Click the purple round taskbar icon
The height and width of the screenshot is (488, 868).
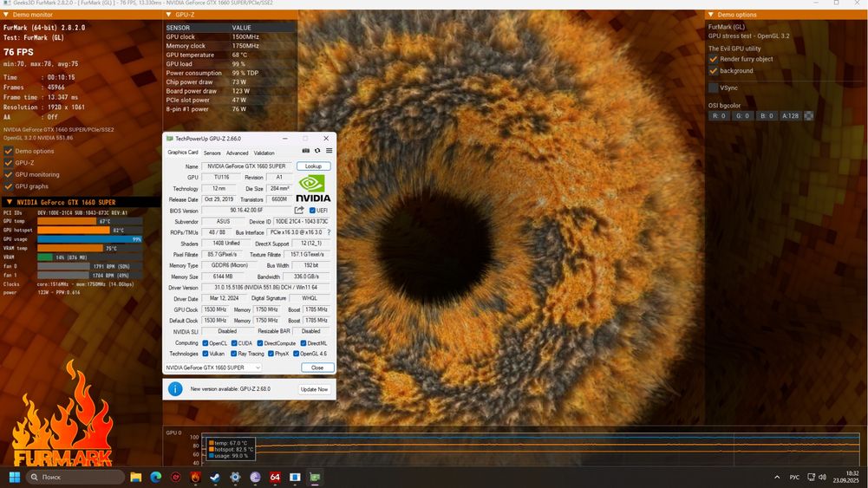pyautogui.click(x=255, y=477)
